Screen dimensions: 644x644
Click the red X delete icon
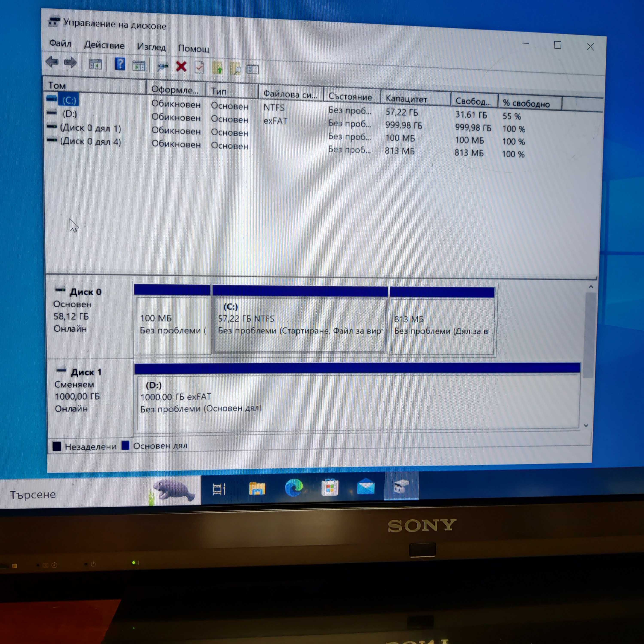181,66
